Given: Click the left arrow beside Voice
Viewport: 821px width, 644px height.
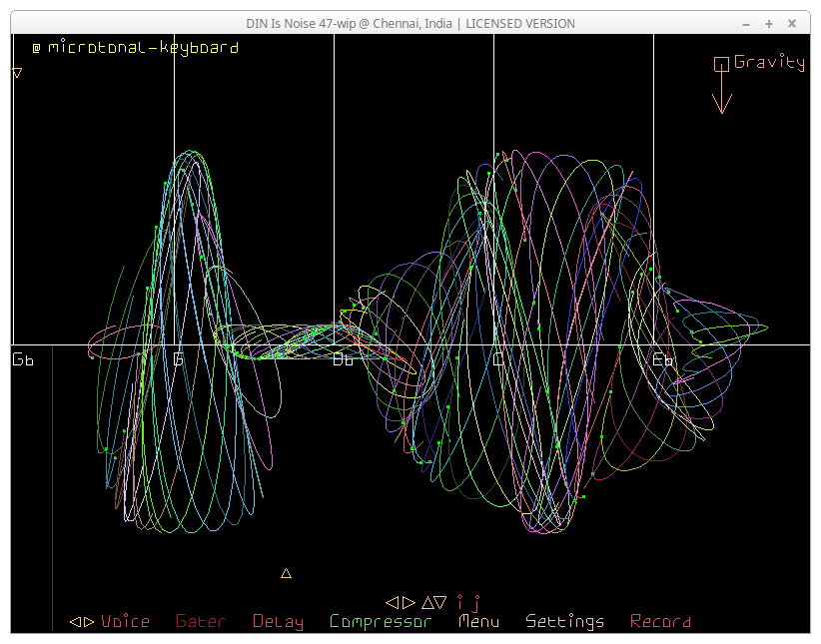Looking at the screenshot, I should click(x=75, y=622).
